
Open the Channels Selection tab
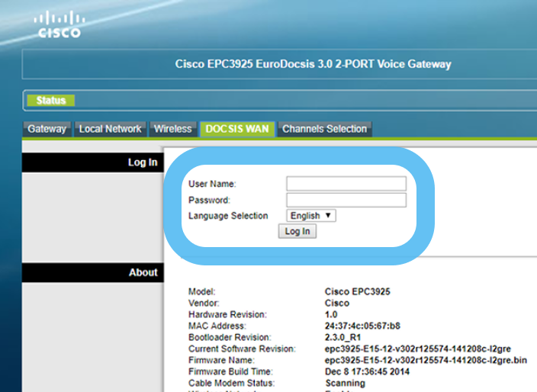[324, 129]
